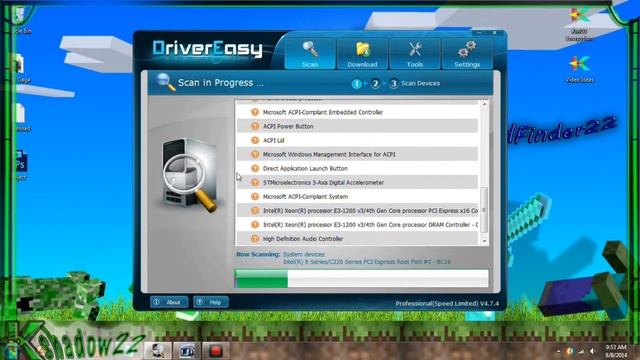Open the Scan tab

tap(310, 53)
